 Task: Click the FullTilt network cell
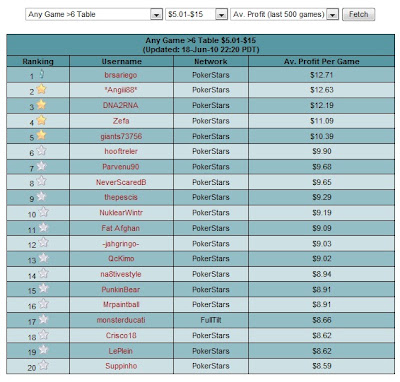click(x=211, y=320)
